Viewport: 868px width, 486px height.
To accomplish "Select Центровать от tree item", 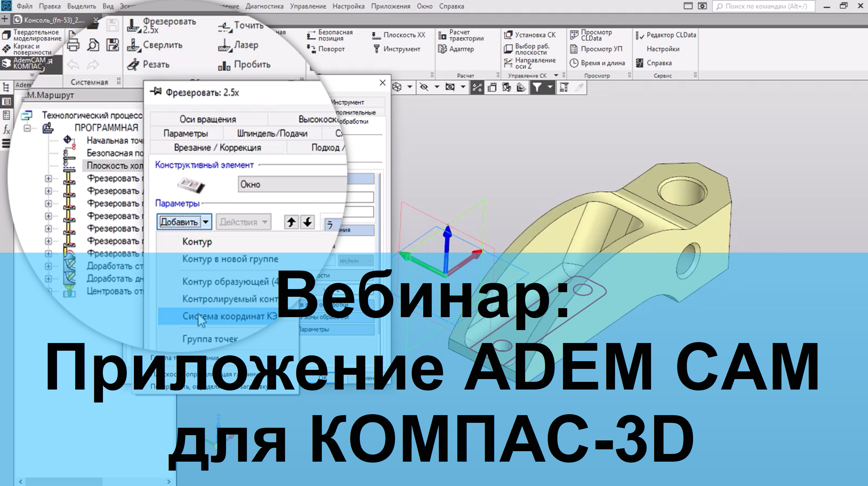I will click(115, 291).
